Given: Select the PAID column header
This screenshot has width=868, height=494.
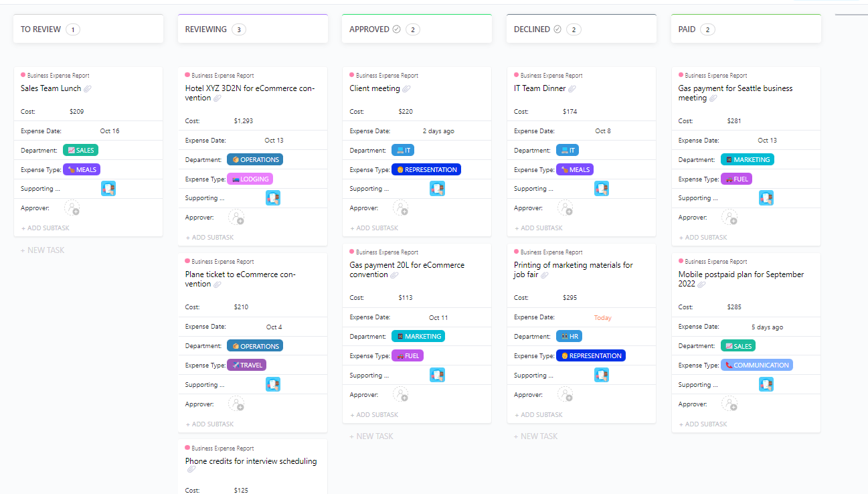Looking at the screenshot, I should click(x=685, y=29).
